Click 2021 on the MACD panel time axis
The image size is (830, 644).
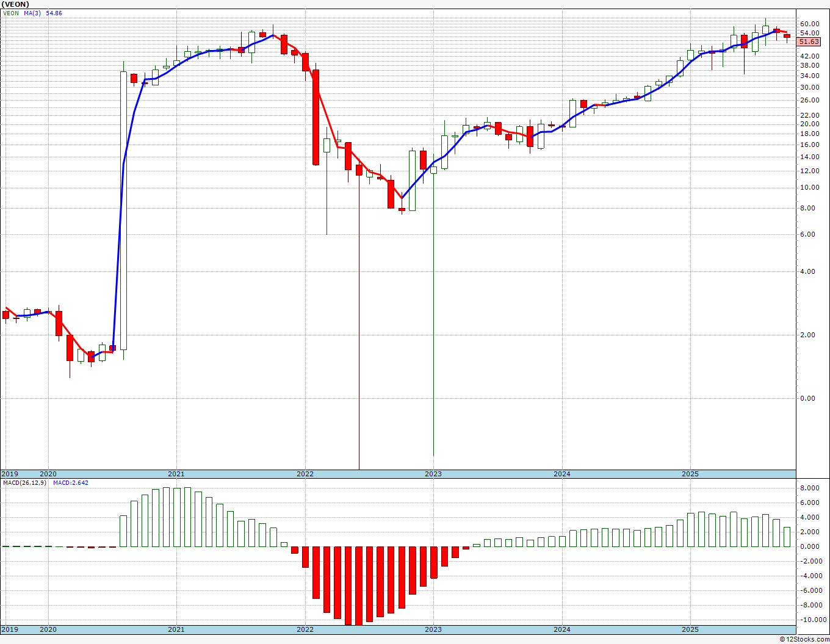(x=176, y=629)
